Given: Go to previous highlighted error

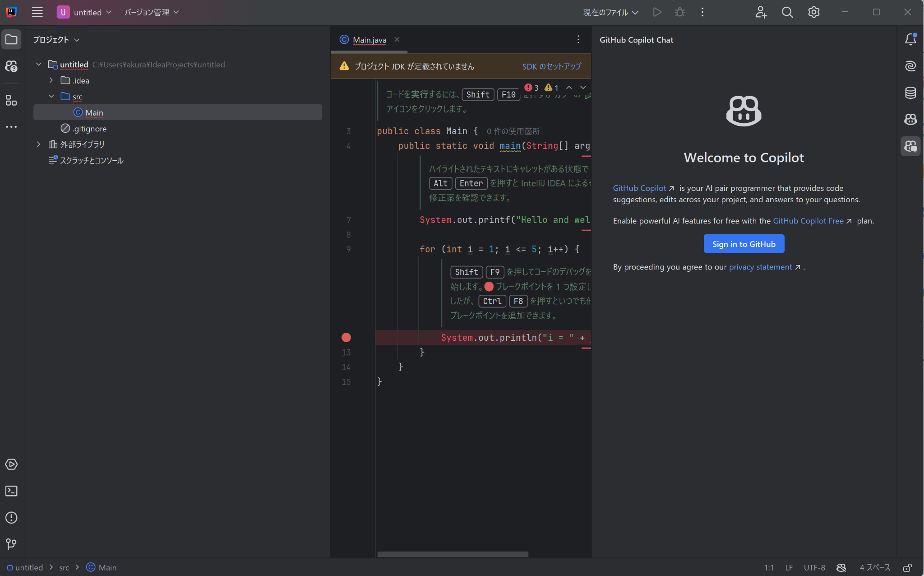Looking at the screenshot, I should click(569, 88).
